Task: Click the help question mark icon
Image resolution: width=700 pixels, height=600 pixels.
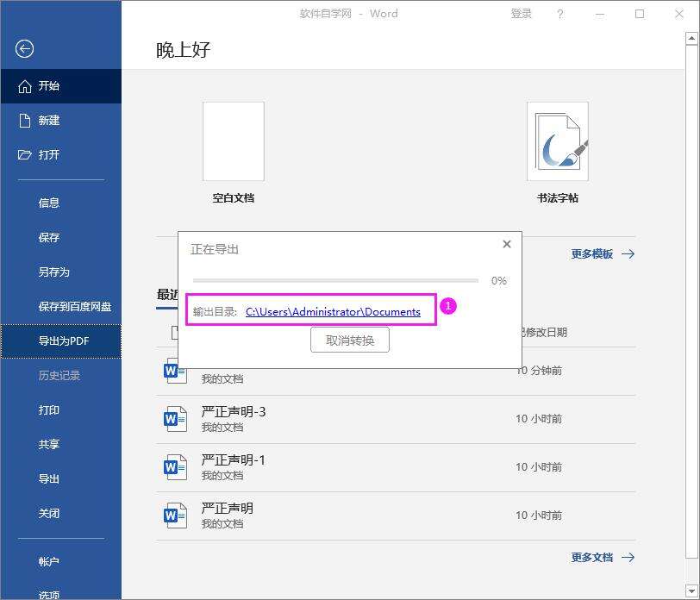Action: point(560,15)
